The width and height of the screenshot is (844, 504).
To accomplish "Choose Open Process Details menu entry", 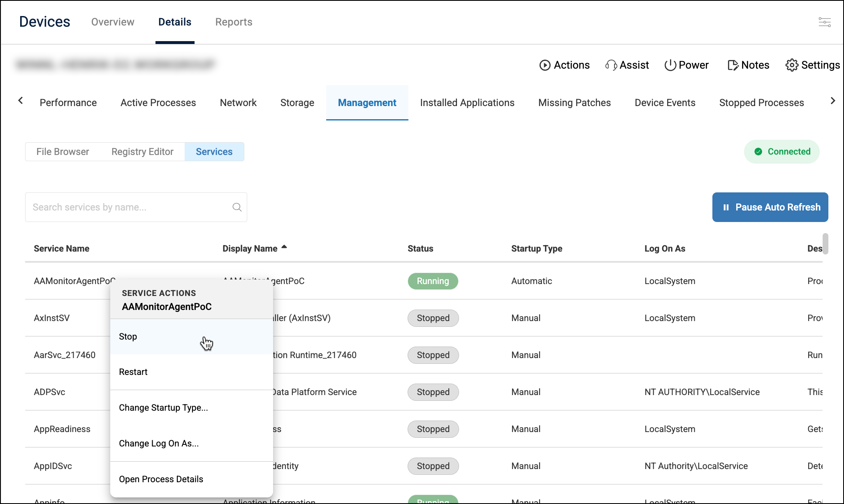I will [x=192, y=479].
